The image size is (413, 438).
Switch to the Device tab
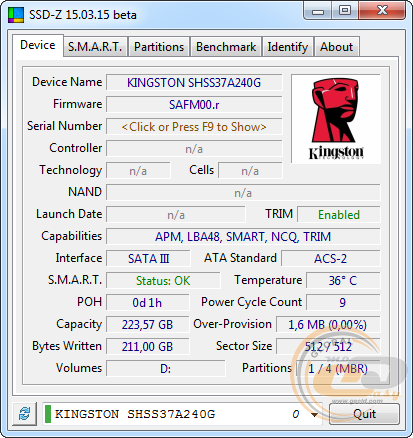click(x=38, y=45)
